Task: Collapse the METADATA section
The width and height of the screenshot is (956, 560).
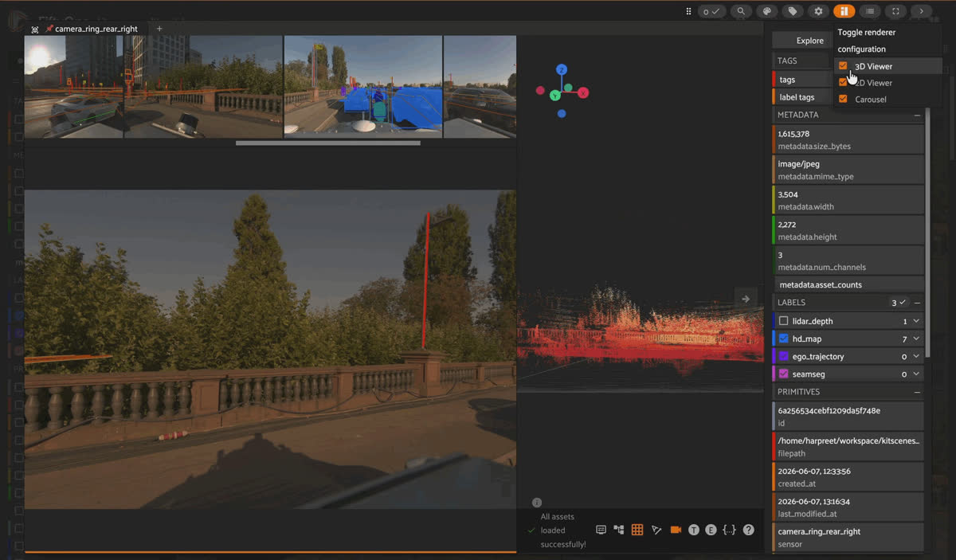Action: coord(917,115)
